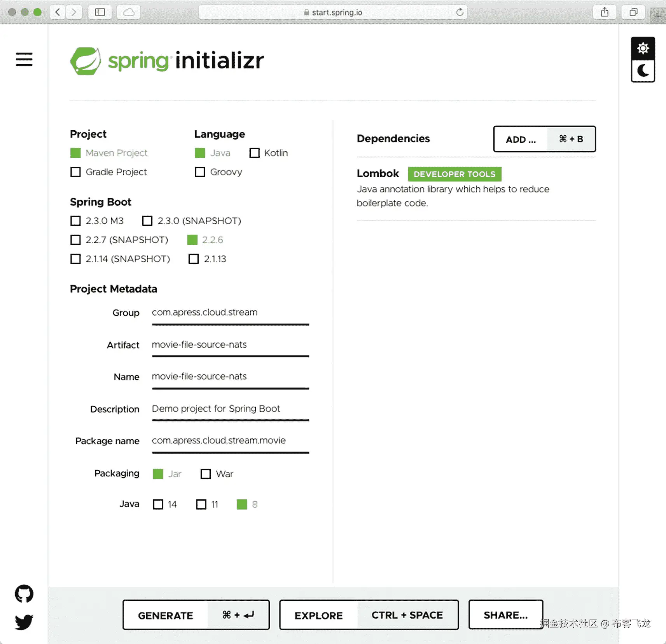Image resolution: width=666 pixels, height=644 pixels.
Task: Switch to dark theme moon icon
Action: pos(643,71)
